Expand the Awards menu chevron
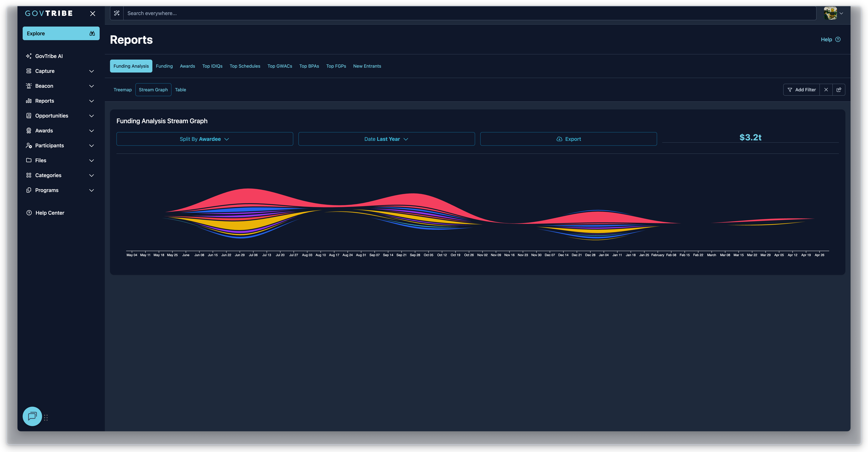This screenshot has height=452, width=868. coord(91,130)
